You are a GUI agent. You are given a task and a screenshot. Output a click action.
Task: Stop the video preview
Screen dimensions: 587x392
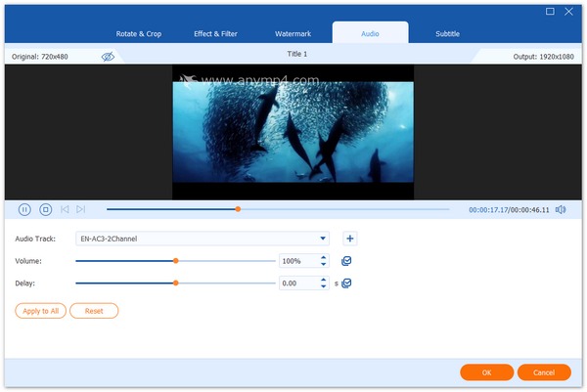click(x=45, y=209)
